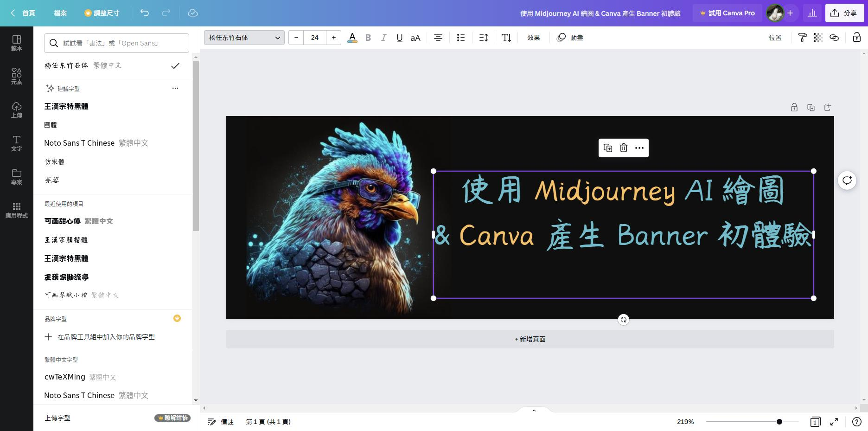Click the plus icon next to avatar
The height and width of the screenshot is (431, 868).
pyautogui.click(x=790, y=13)
